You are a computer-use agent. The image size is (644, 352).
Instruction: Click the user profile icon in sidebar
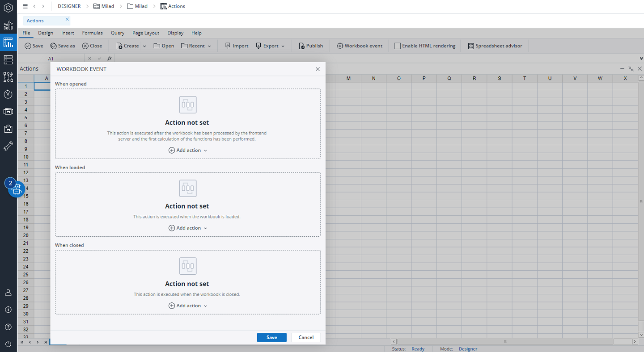[8, 293]
